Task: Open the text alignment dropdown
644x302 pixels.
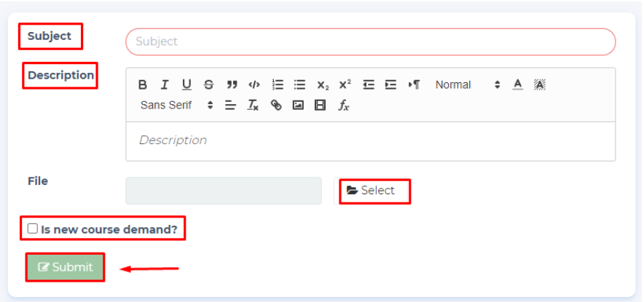Action: [x=230, y=105]
